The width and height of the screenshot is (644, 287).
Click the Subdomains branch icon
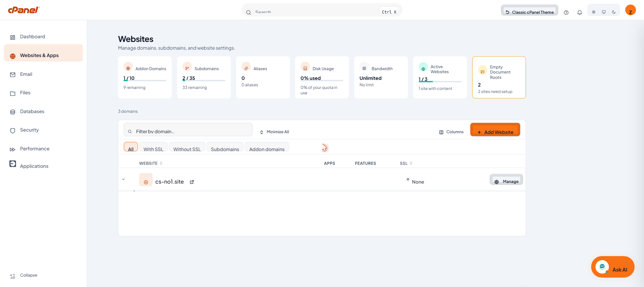[x=187, y=66]
